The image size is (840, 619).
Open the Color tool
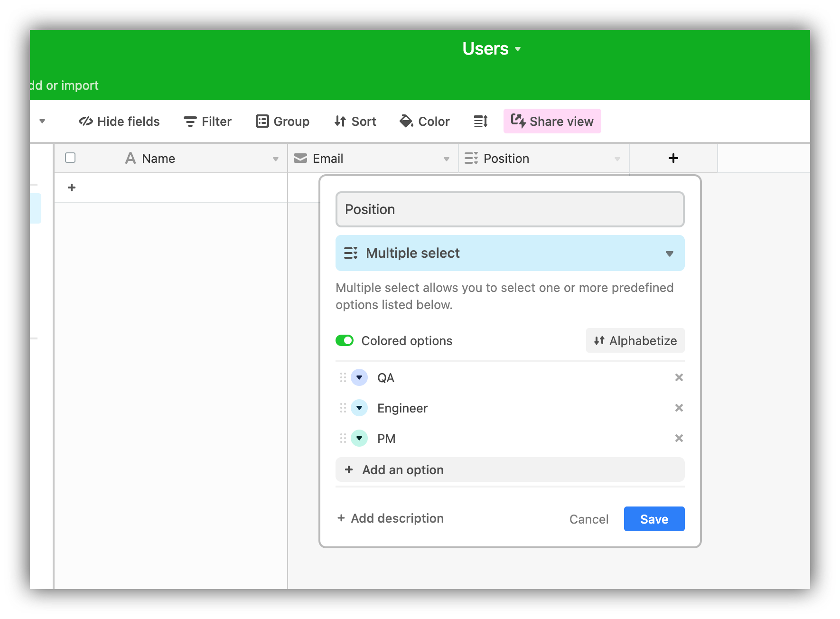(424, 121)
